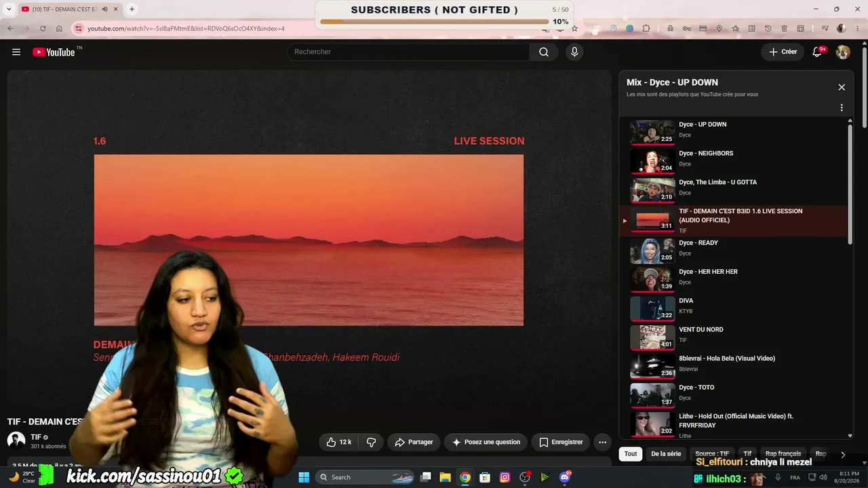Select the Tif filter chip
Screen dimensions: 868x488
tap(747, 454)
